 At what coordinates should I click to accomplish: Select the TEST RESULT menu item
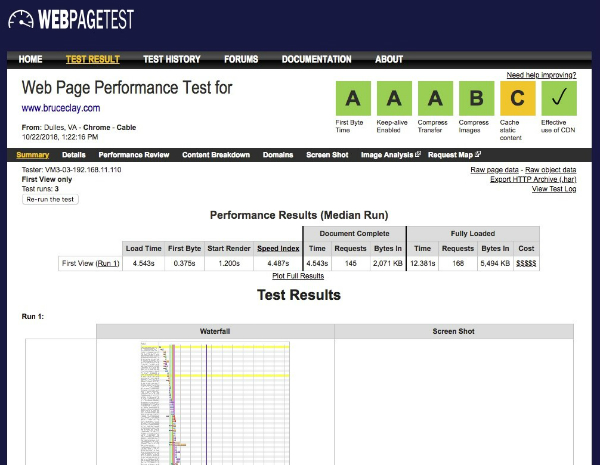coord(93,59)
